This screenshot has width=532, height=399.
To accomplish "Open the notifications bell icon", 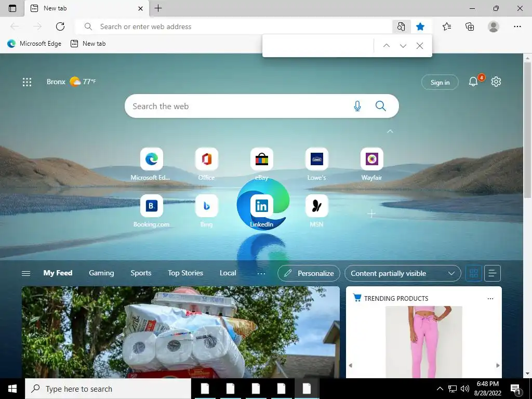I will [x=473, y=82].
